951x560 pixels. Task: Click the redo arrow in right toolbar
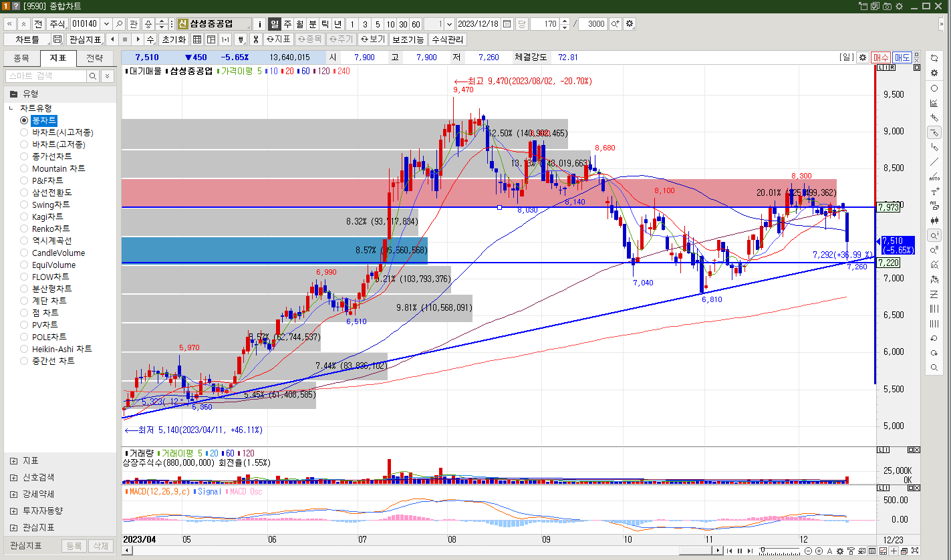(934, 353)
